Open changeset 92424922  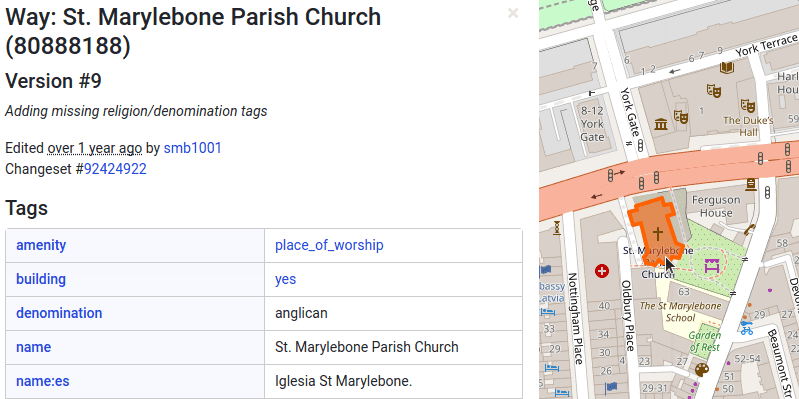pyautogui.click(x=115, y=169)
